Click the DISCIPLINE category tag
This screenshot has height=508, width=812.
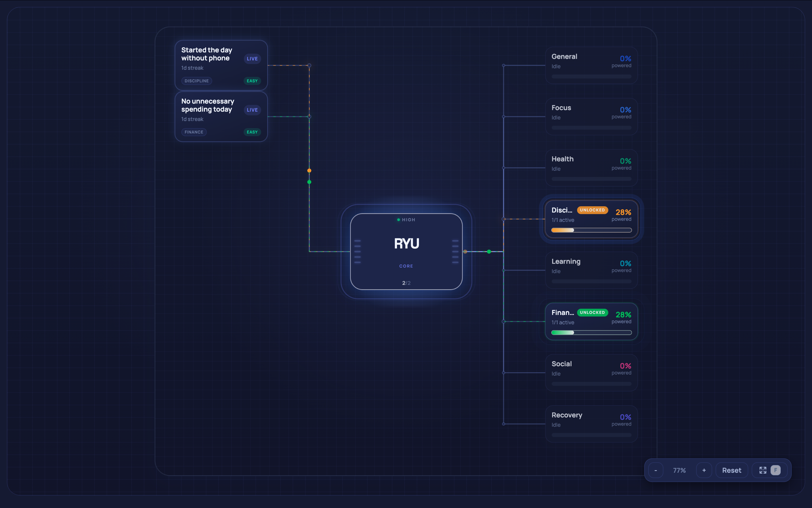(x=197, y=81)
